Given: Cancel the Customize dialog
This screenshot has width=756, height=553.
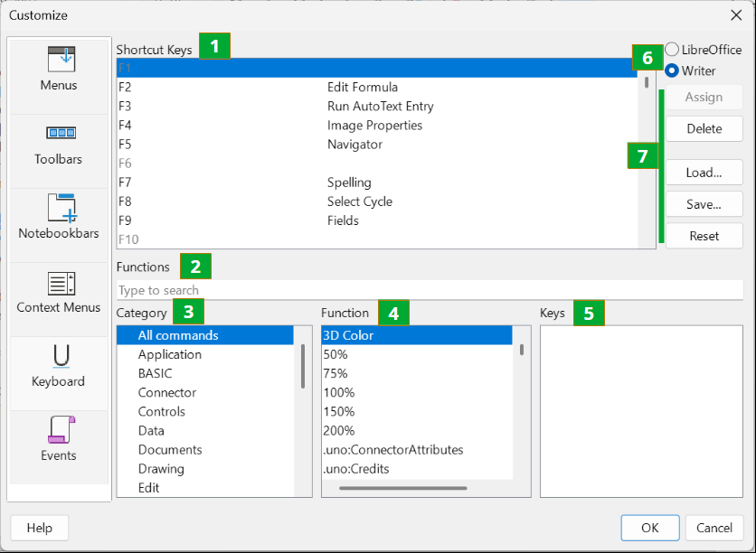Looking at the screenshot, I should 714,528.
